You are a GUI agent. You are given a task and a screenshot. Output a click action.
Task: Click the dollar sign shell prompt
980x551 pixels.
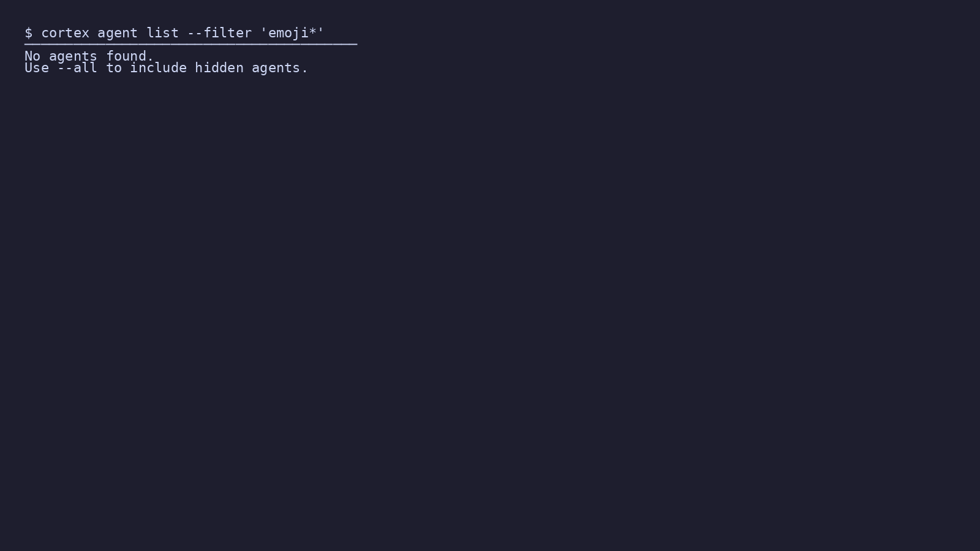(x=28, y=33)
